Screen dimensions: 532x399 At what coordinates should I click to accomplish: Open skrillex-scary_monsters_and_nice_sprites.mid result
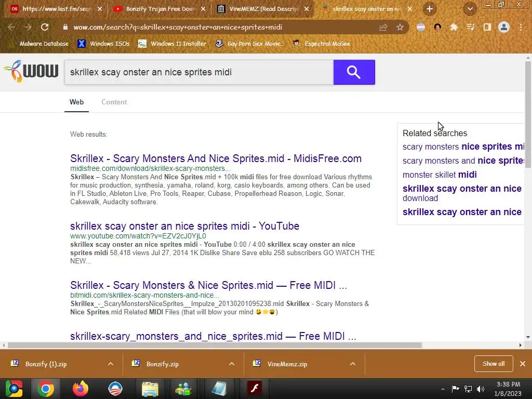tap(213, 336)
